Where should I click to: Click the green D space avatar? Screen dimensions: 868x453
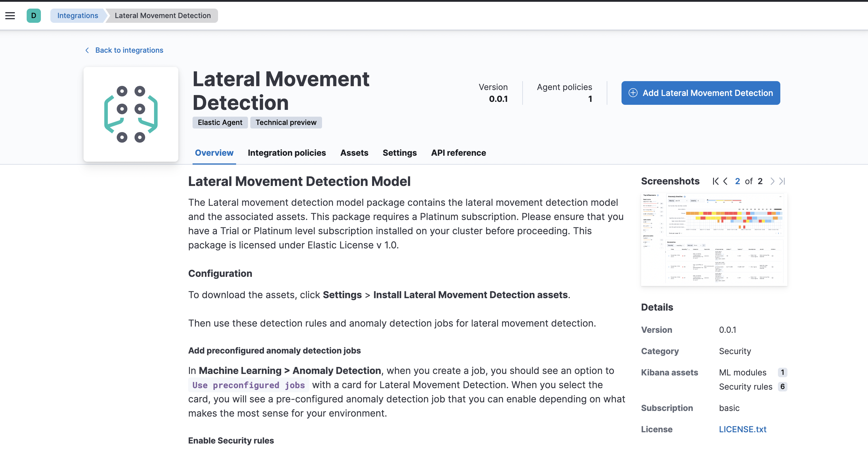click(x=34, y=15)
